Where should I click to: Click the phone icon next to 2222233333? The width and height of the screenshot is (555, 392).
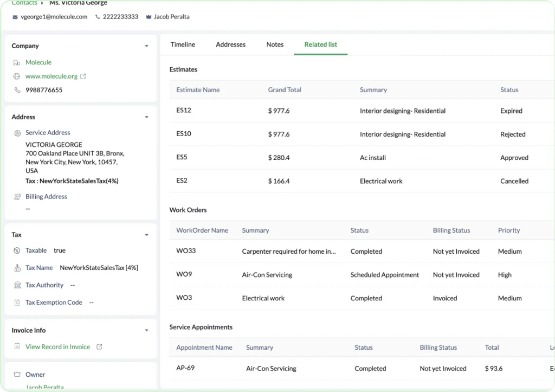pos(98,17)
